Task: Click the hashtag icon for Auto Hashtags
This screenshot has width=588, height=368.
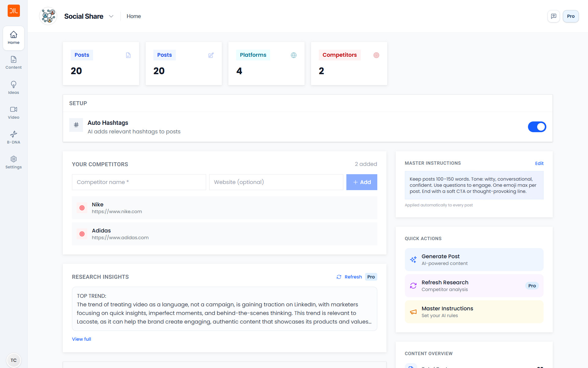Action: 76,125
